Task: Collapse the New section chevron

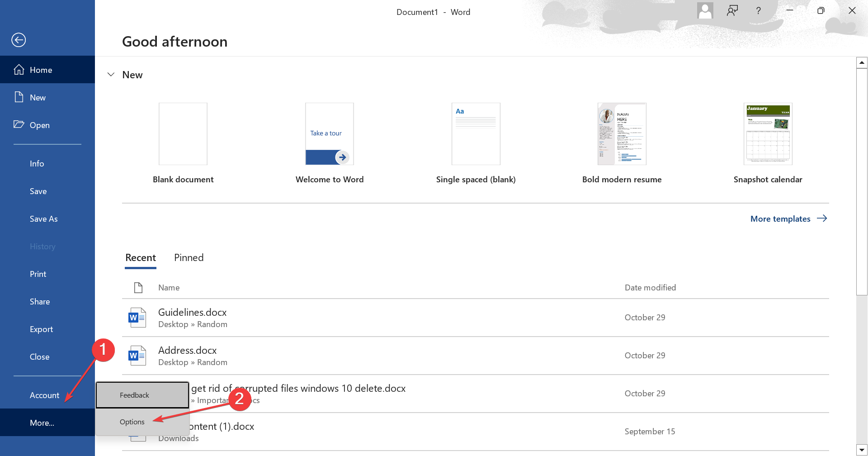Action: 111,75
